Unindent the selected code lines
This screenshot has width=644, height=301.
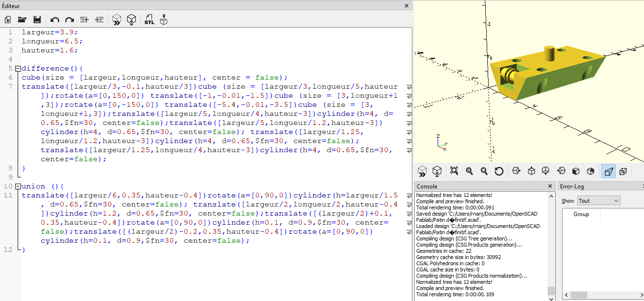[x=84, y=20]
